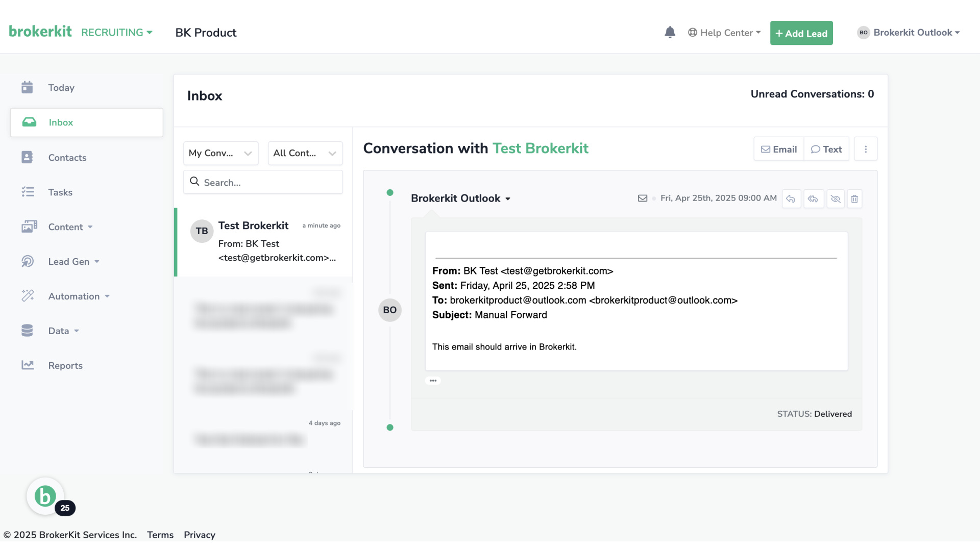
Task: Expand trimmed content with ellipsis button
Action: (433, 381)
